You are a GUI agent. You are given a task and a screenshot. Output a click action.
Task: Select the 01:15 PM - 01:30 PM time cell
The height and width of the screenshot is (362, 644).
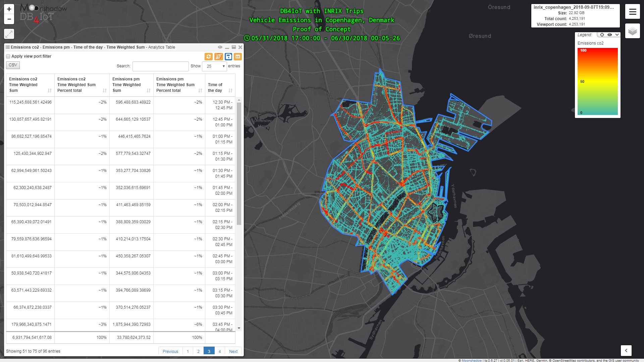coord(220,156)
